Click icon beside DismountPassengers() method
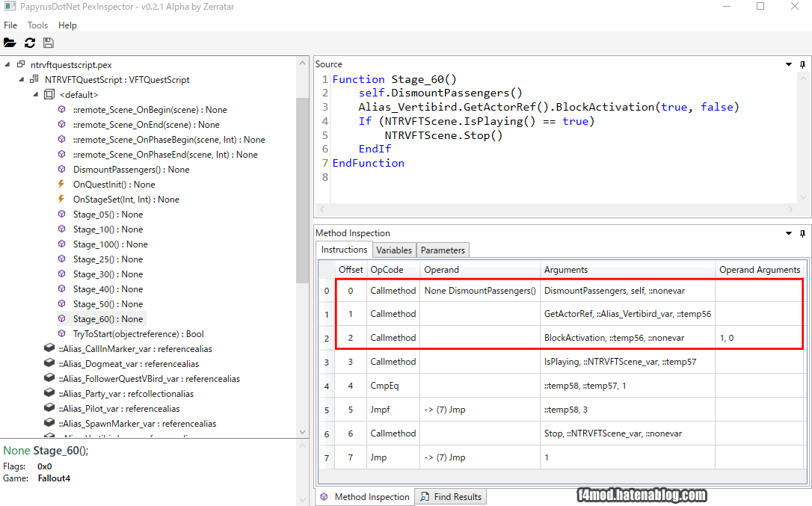Viewport: 812px width, 506px height. tap(61, 170)
